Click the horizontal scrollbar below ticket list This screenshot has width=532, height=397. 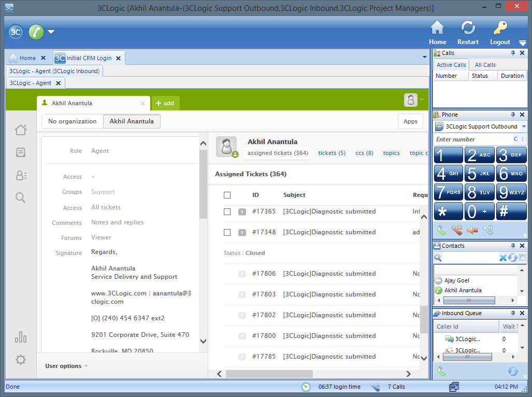click(x=269, y=374)
